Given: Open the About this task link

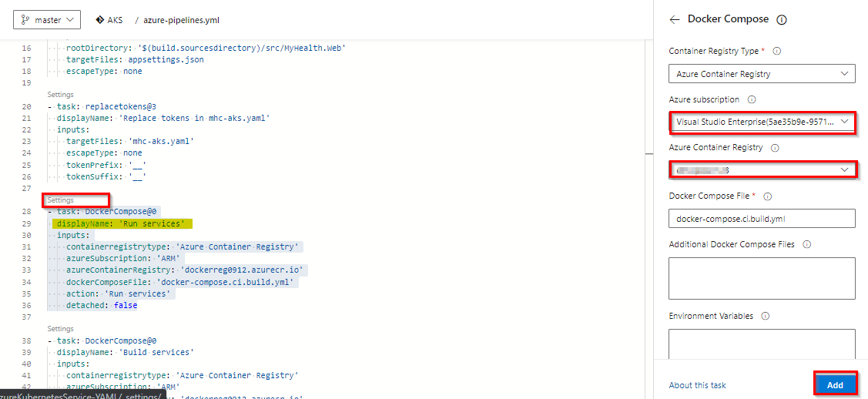Looking at the screenshot, I should tap(697, 385).
